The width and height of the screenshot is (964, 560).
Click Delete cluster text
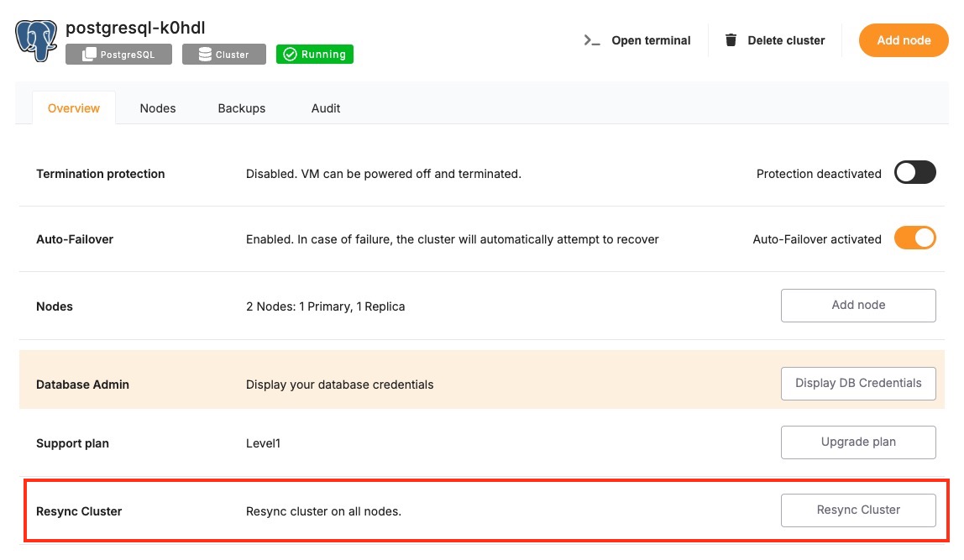tap(786, 40)
